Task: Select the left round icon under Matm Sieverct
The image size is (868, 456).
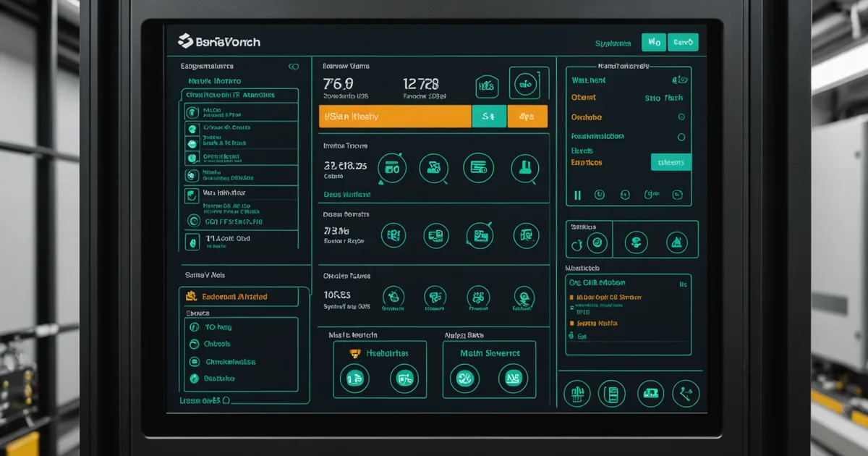Action: pyautogui.click(x=464, y=379)
